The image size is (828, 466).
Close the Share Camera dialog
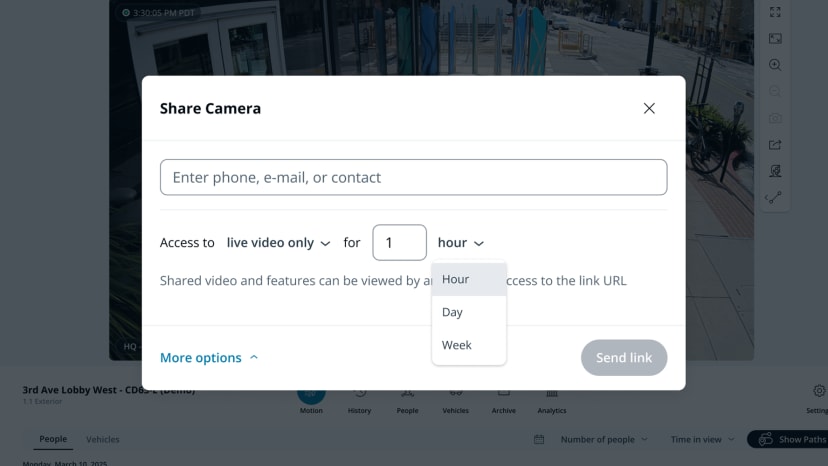[649, 108]
